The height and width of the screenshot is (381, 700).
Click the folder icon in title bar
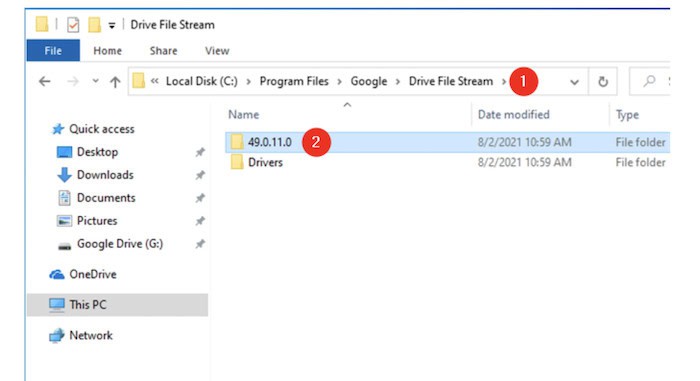click(42, 24)
